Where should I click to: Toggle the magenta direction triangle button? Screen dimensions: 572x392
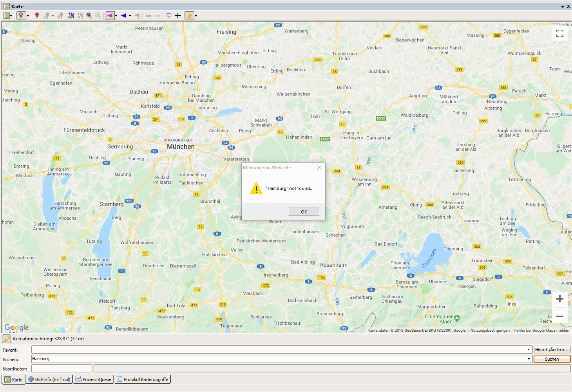pyautogui.click(x=110, y=16)
